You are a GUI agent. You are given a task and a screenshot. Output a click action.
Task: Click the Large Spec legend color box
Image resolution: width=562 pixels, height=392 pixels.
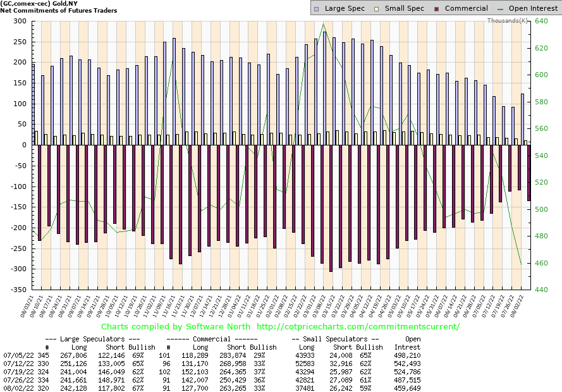point(317,9)
